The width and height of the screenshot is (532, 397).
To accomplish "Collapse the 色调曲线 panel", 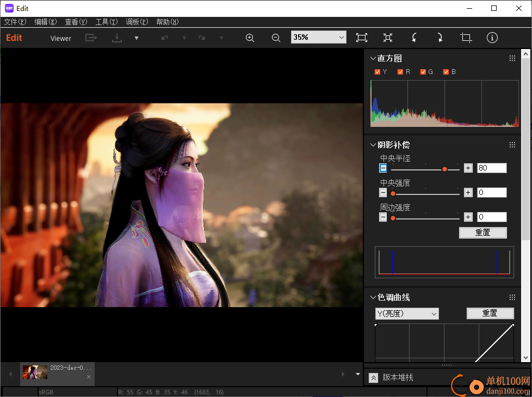I will pos(373,297).
